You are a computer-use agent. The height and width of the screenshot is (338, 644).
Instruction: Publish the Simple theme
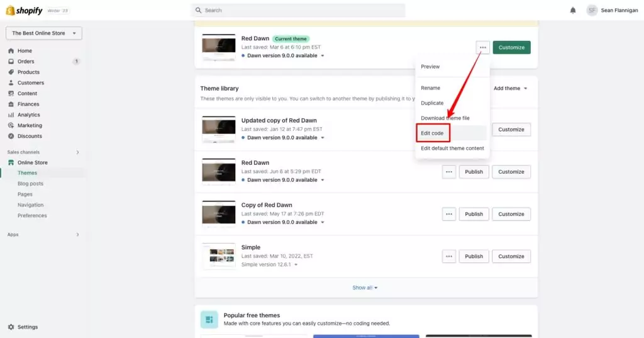[474, 257]
